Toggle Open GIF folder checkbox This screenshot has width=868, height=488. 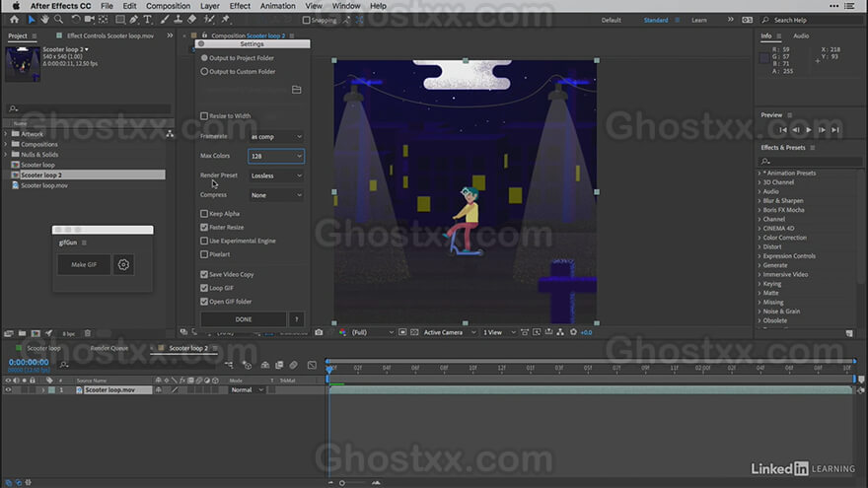[x=204, y=302]
